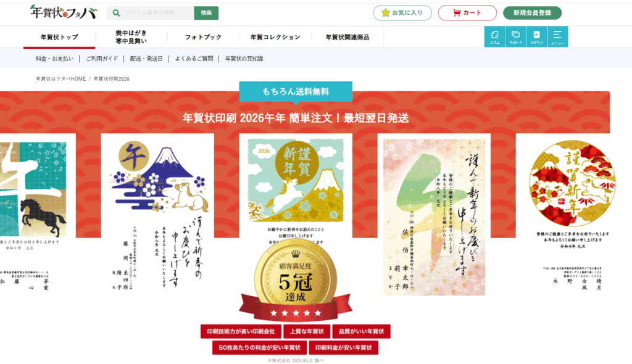Viewport: 632px width, 364px height.
Task: Select the pink calligraphy 午 card thumbnail
Action: 434,217
